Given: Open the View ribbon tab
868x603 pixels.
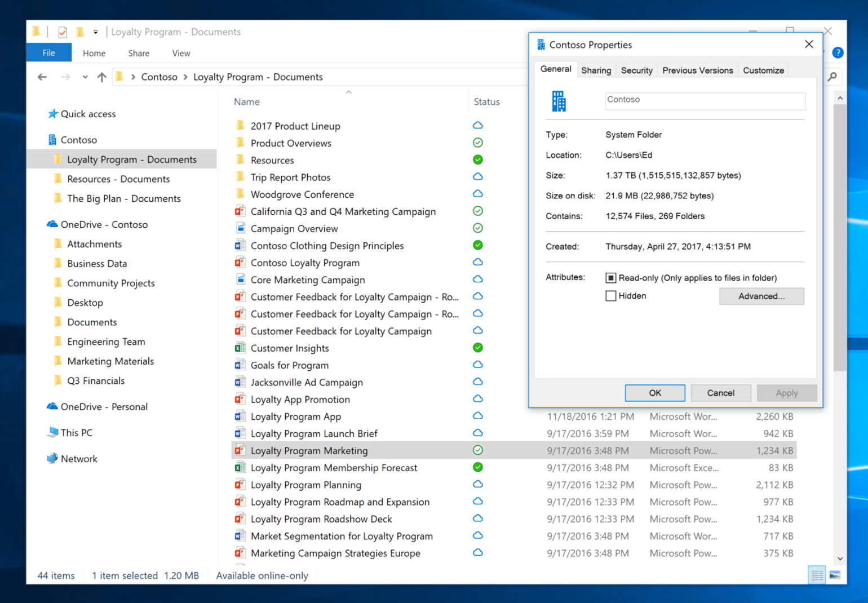Looking at the screenshot, I should coord(181,53).
